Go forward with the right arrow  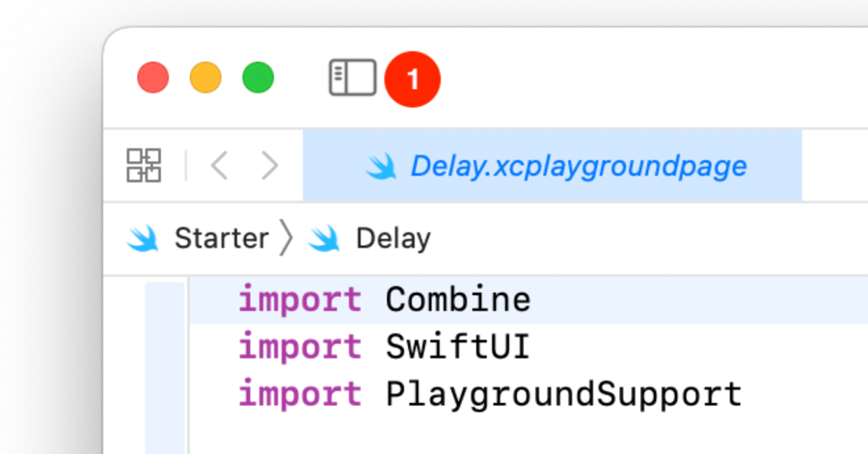pyautogui.click(x=269, y=166)
